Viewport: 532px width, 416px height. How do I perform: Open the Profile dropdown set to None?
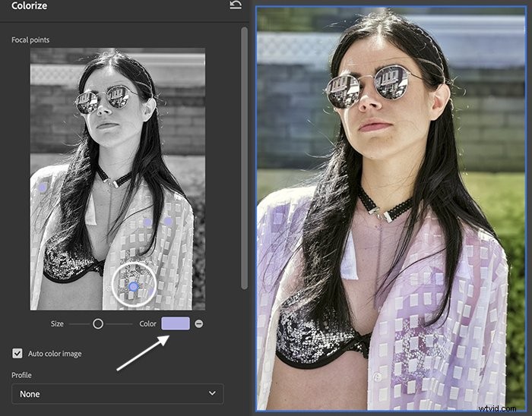tap(118, 394)
